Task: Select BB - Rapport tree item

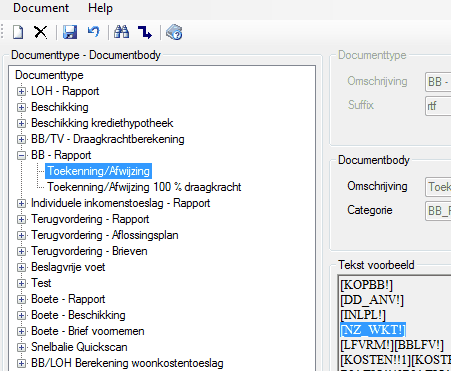Action: [61, 155]
